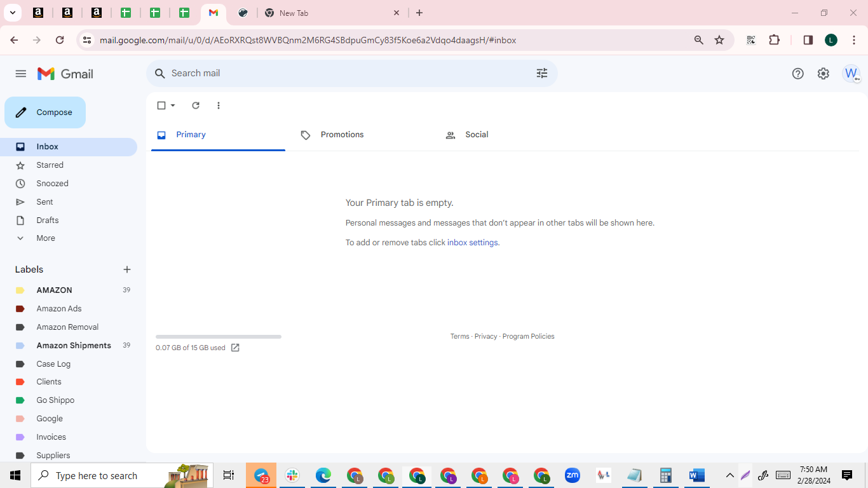Open the Amazon Removal label
Image resolution: width=868 pixels, height=488 pixels.
click(x=69, y=327)
